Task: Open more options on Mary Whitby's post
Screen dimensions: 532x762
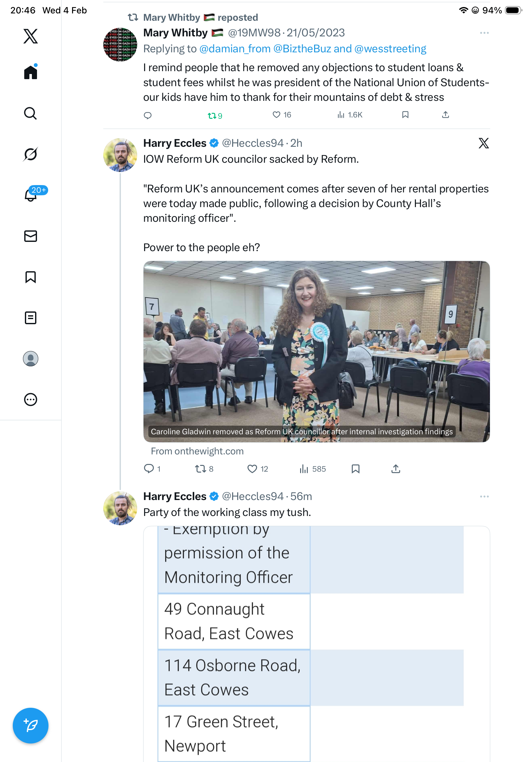Action: 484,33
